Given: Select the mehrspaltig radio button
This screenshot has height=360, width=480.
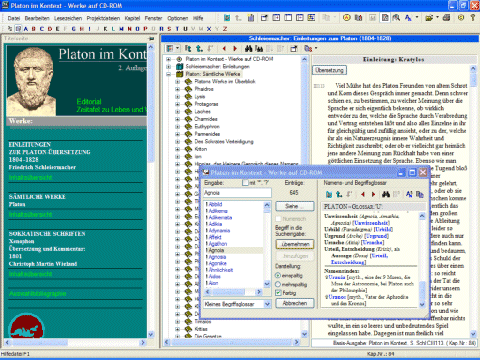Looking at the screenshot, I should (278, 284).
